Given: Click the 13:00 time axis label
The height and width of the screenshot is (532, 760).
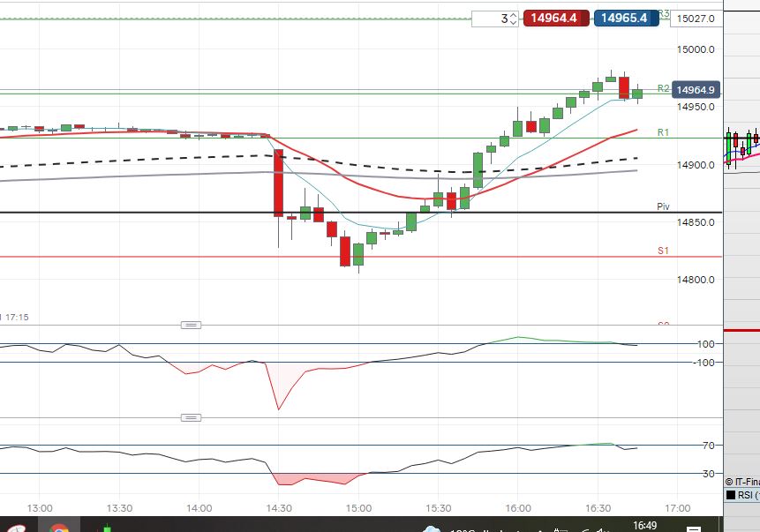Looking at the screenshot, I should click(40, 508).
